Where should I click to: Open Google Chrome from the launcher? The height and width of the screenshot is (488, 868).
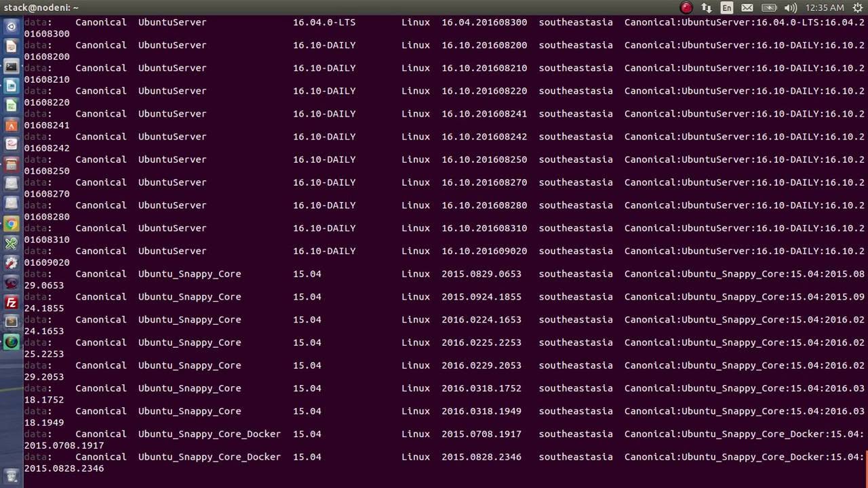click(x=11, y=224)
